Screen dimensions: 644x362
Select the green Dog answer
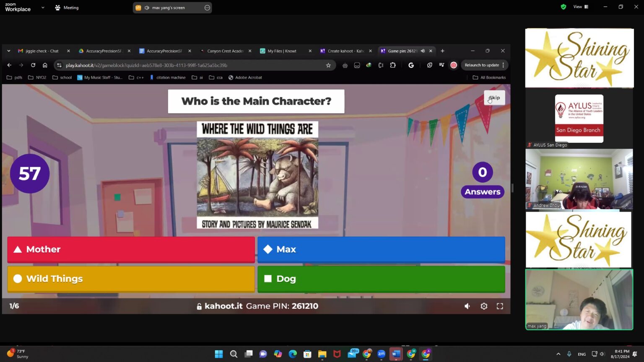pyautogui.click(x=381, y=279)
